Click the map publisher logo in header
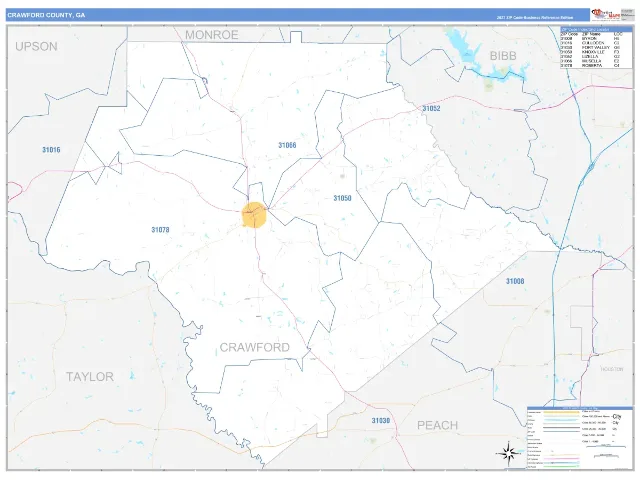 point(606,15)
